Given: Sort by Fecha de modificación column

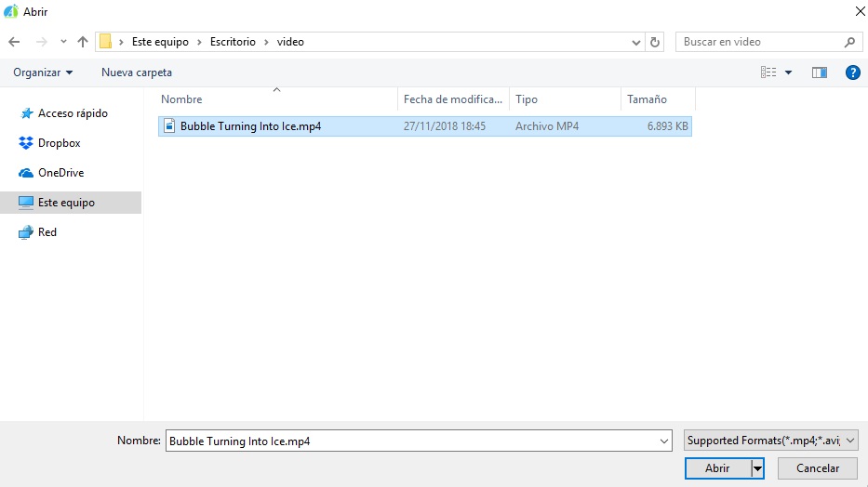Looking at the screenshot, I should coord(453,99).
